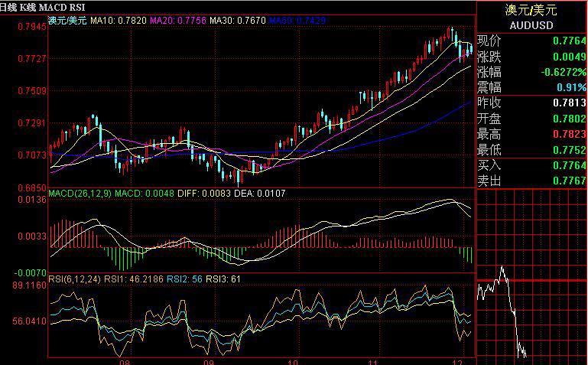Click the 最低 low value 0.7752
The height and width of the screenshot is (365, 588).
tap(569, 150)
